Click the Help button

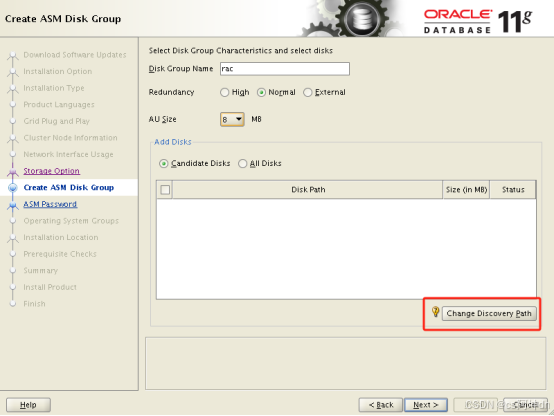click(28, 405)
